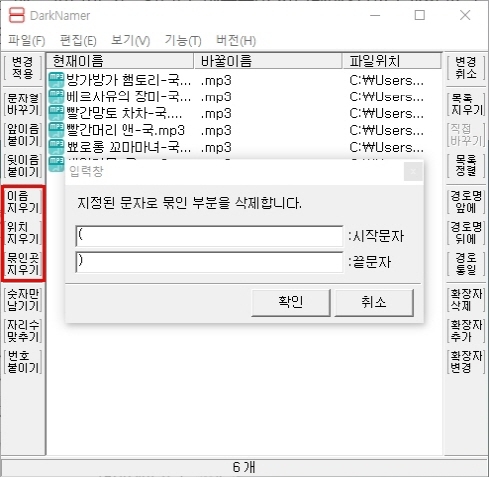
Task: Click the 위치 지우기 button
Action: (23, 233)
